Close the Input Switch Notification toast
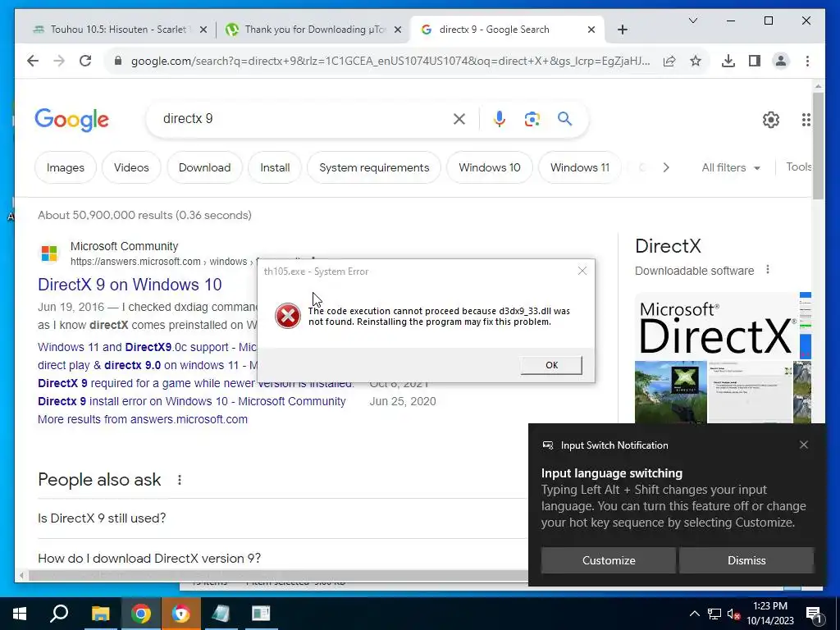 [804, 445]
